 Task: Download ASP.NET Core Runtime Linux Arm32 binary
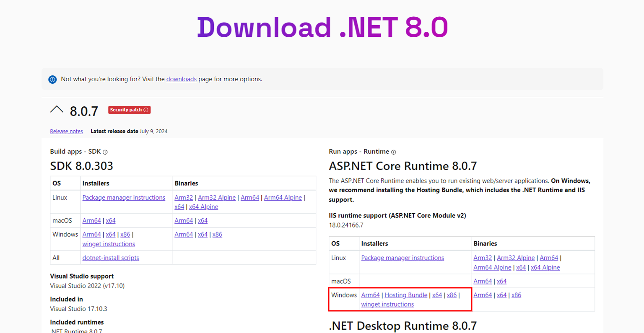tap(483, 258)
